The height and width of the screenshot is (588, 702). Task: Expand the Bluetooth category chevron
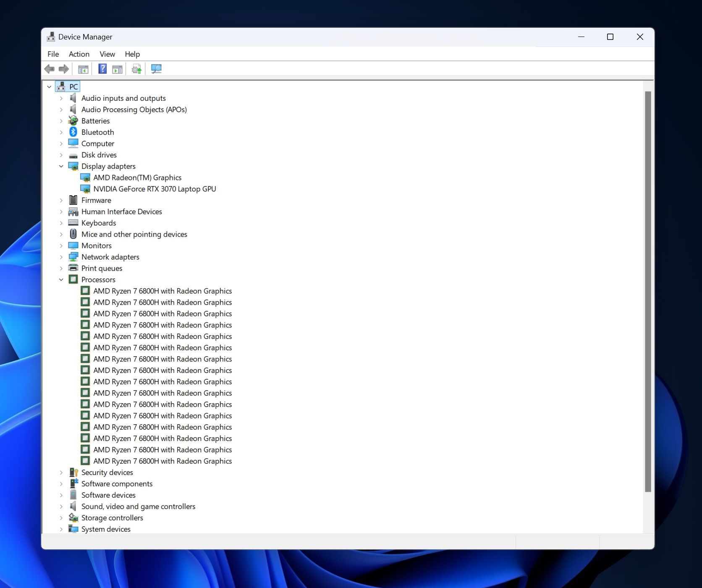pyautogui.click(x=61, y=132)
